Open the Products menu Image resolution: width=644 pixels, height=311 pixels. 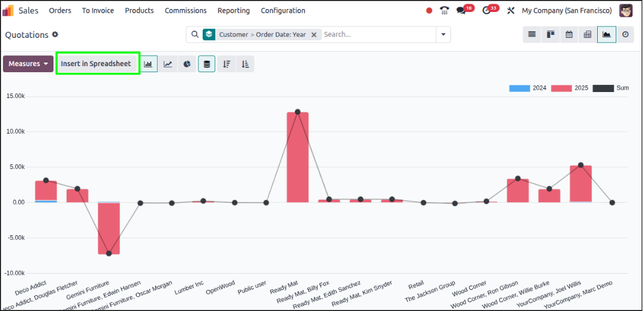140,11
